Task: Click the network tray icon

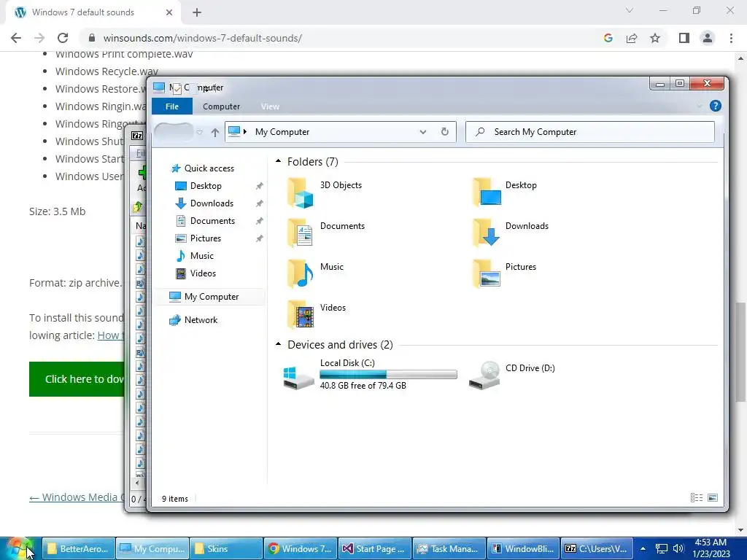Action: point(661,548)
